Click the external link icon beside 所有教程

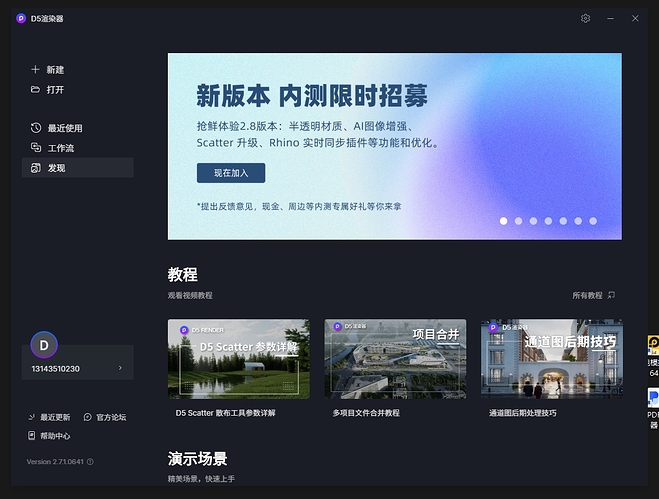[x=611, y=295]
